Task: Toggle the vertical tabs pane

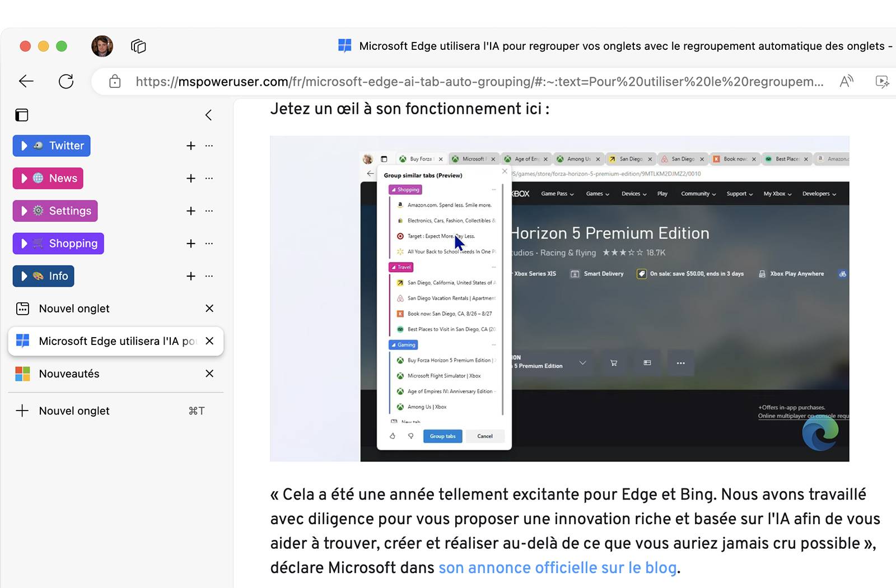Action: click(21, 115)
